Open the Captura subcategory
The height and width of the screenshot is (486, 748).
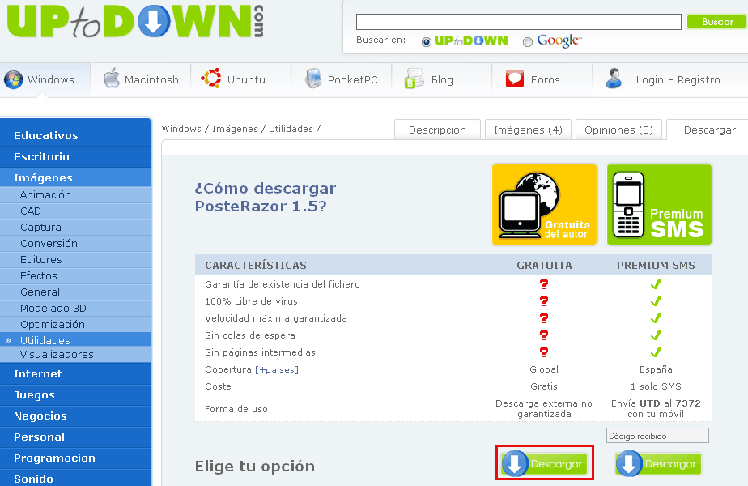point(75,227)
